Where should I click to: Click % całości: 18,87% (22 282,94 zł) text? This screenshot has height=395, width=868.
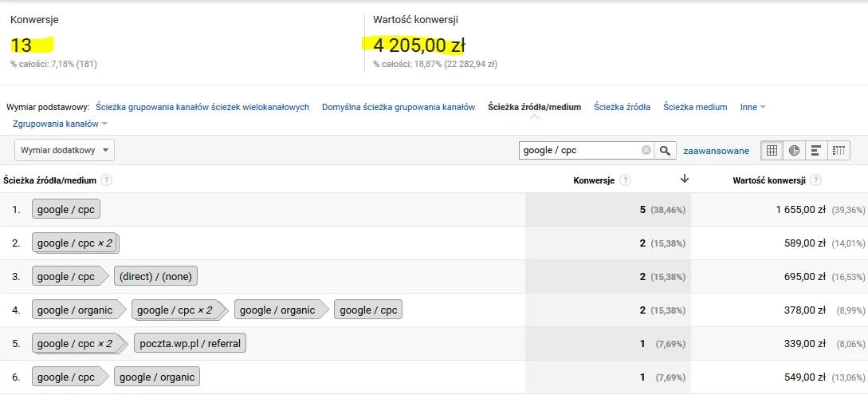tap(435, 65)
